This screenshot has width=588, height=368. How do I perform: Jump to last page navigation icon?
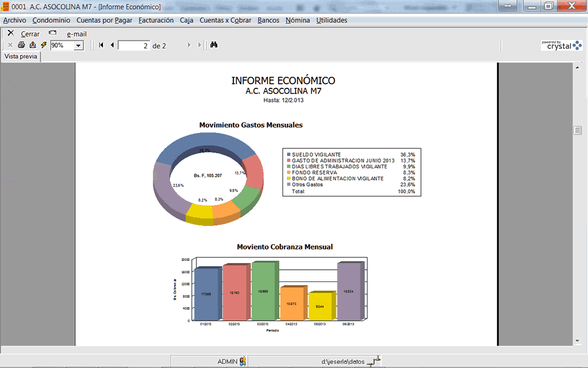click(199, 45)
